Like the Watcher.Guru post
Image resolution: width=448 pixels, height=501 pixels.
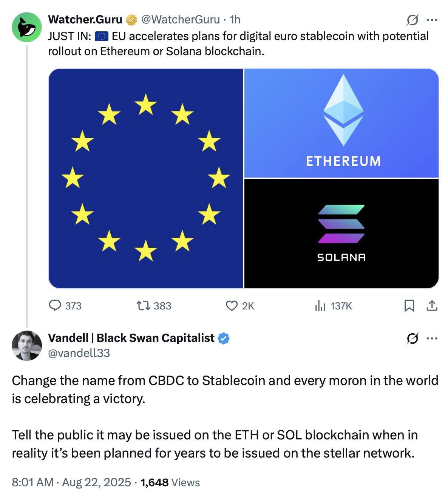(232, 305)
